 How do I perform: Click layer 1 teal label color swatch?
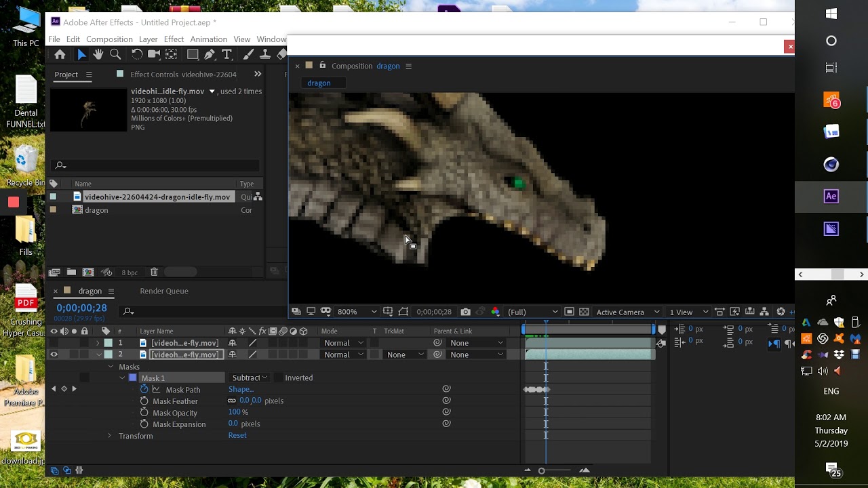[x=108, y=343]
